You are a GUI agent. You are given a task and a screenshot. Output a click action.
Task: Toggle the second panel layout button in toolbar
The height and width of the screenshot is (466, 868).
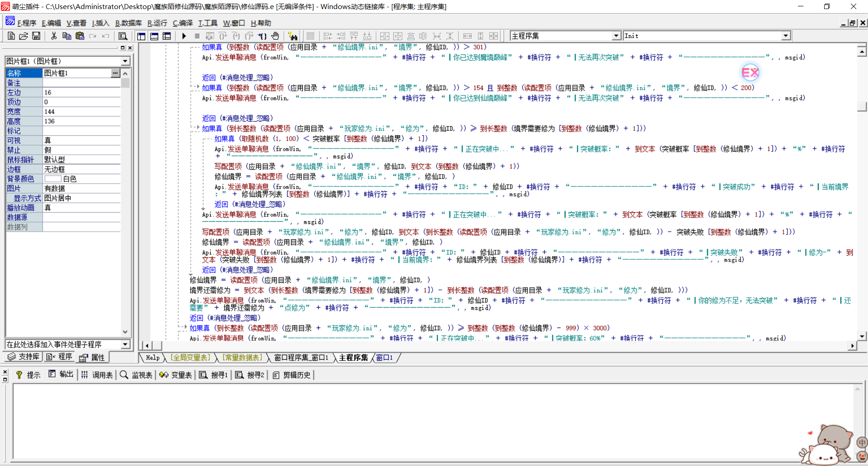point(154,36)
